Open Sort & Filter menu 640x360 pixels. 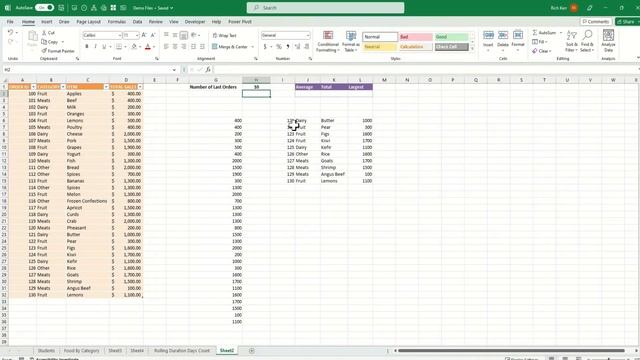tap(571, 41)
